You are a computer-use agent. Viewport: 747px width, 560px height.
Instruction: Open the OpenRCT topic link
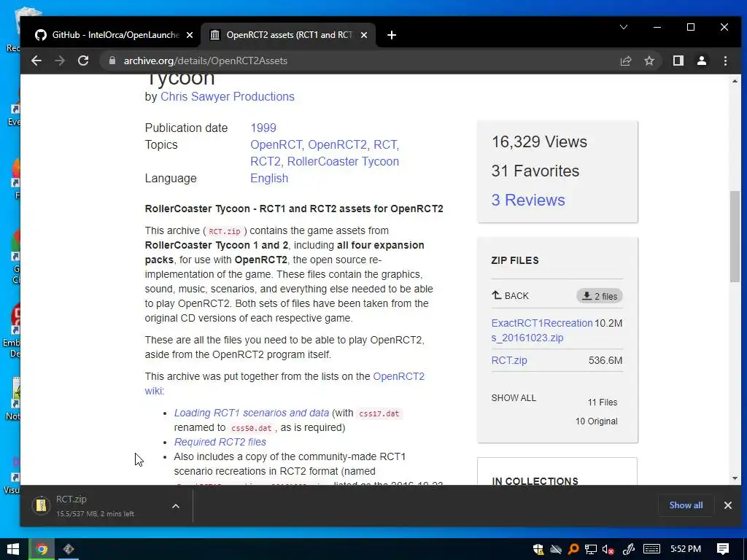pyautogui.click(x=276, y=144)
